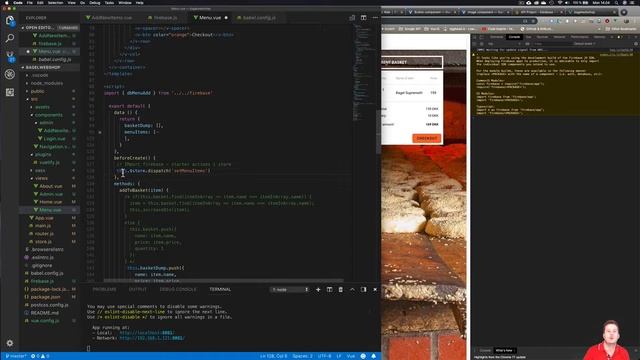Open vue.config.js in the explorer
Image resolution: width=640 pixels, height=360 pixels.
tap(44, 321)
